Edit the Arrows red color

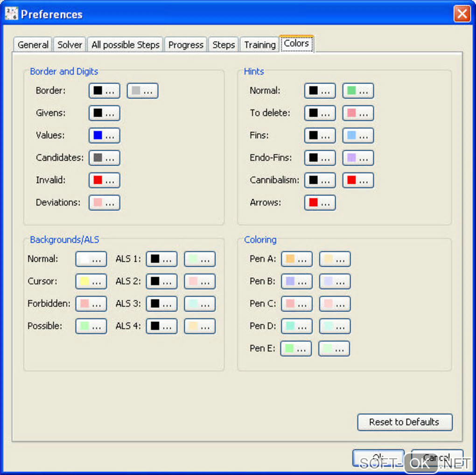[x=320, y=203]
